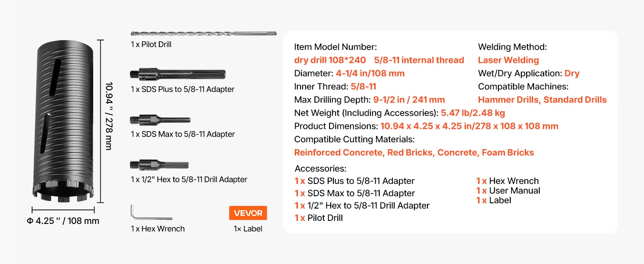This screenshot has width=644, height=264.
Task: Click the "Accessories:" heading
Action: 320,169
